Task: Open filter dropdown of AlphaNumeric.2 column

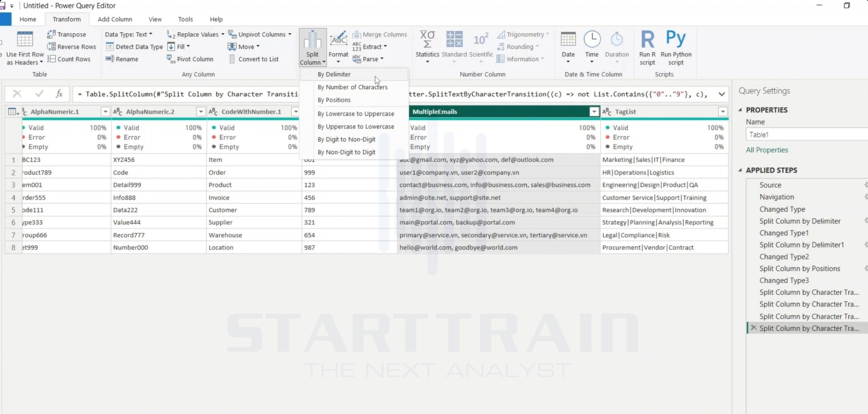Action: [x=200, y=112]
